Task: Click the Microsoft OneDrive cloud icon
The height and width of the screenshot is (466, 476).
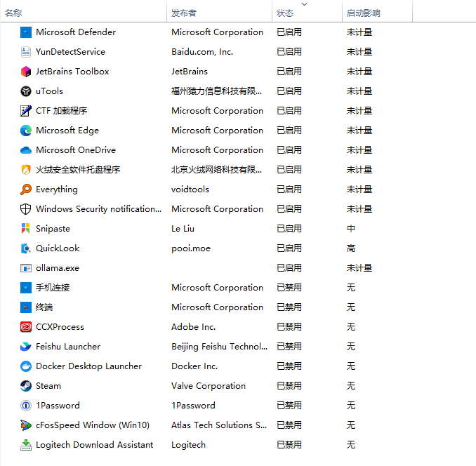Action: [x=26, y=150]
